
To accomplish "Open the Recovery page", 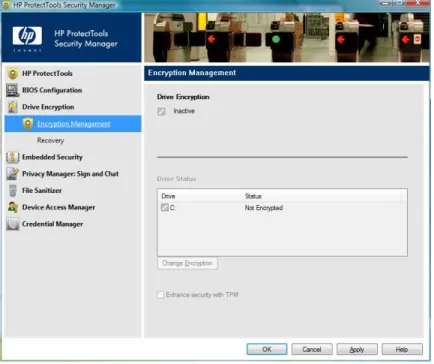I will point(50,141).
